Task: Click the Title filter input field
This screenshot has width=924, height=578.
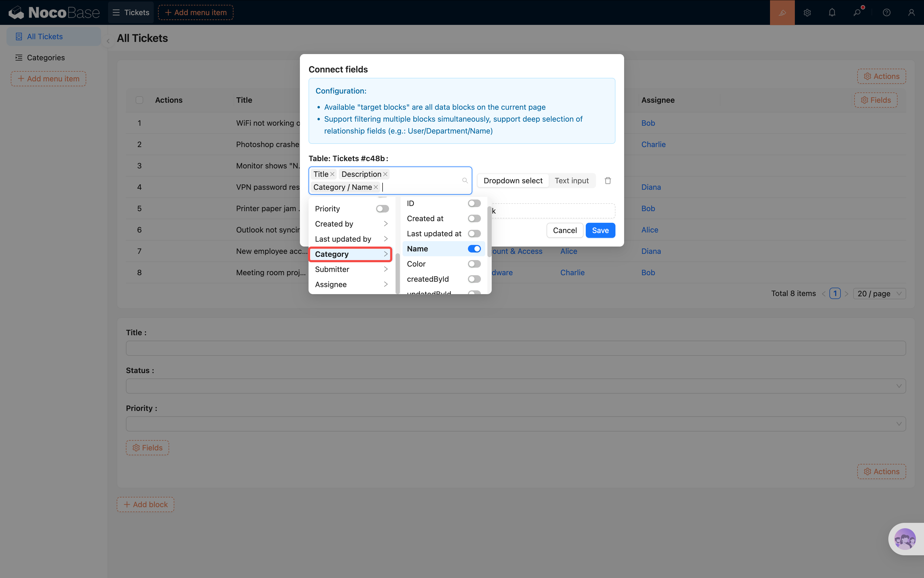Action: [x=515, y=348]
